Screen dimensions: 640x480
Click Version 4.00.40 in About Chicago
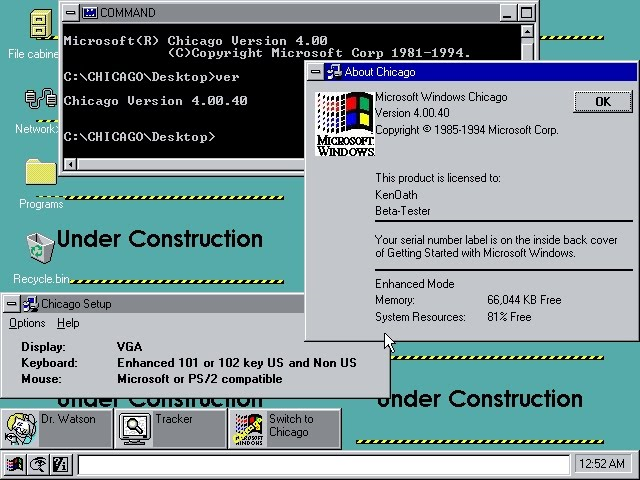412,113
